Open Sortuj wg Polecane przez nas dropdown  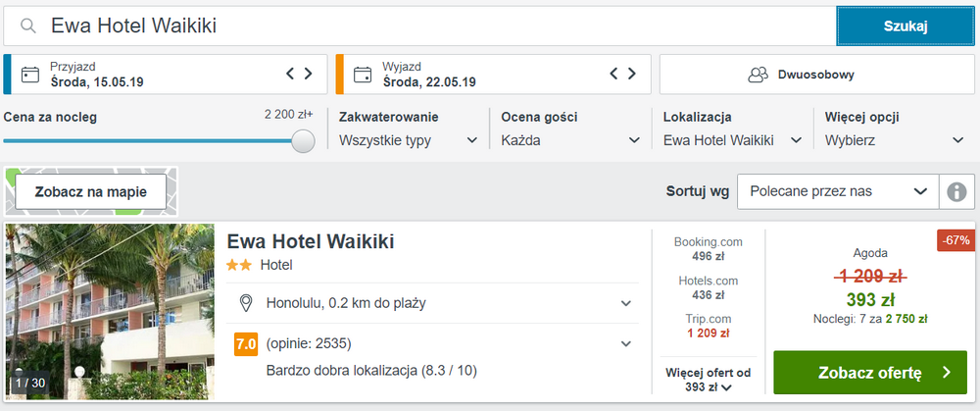[x=838, y=191]
